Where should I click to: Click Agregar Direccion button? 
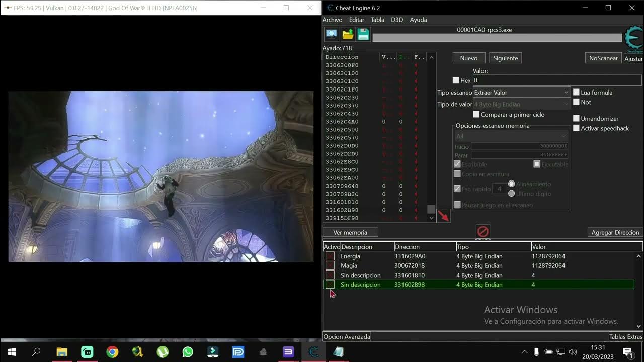[x=615, y=232]
